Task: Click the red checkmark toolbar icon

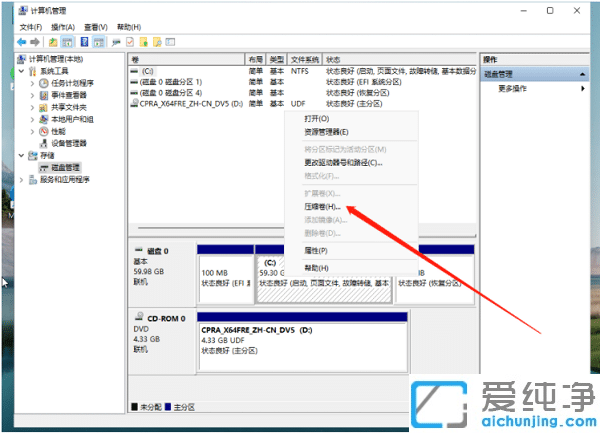Action: pyautogui.click(x=129, y=42)
